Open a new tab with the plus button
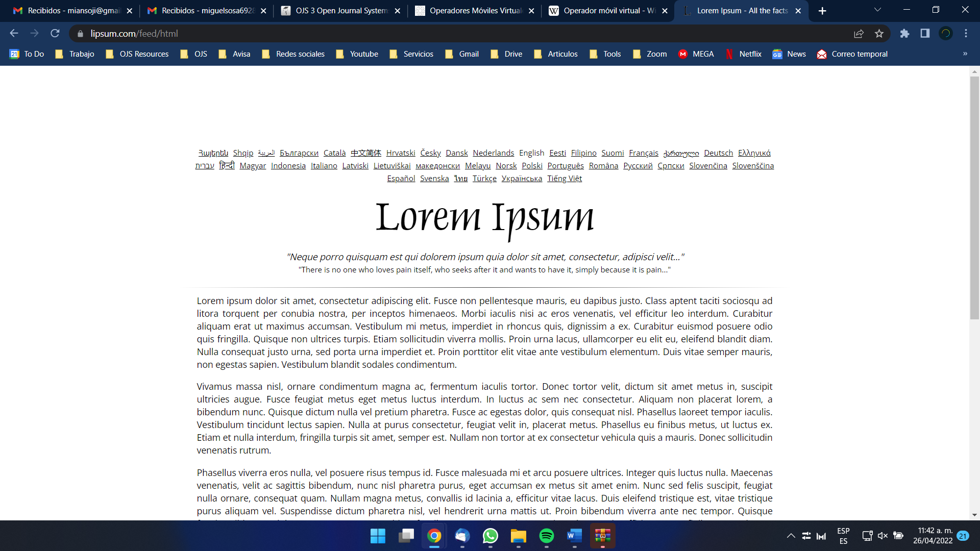The image size is (980, 551). click(822, 10)
